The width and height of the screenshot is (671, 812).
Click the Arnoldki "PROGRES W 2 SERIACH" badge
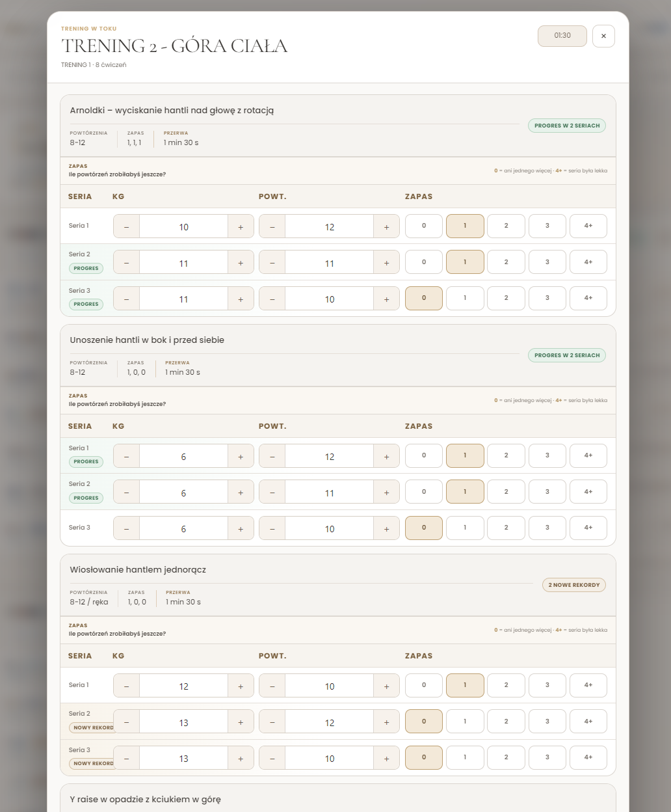coord(567,126)
